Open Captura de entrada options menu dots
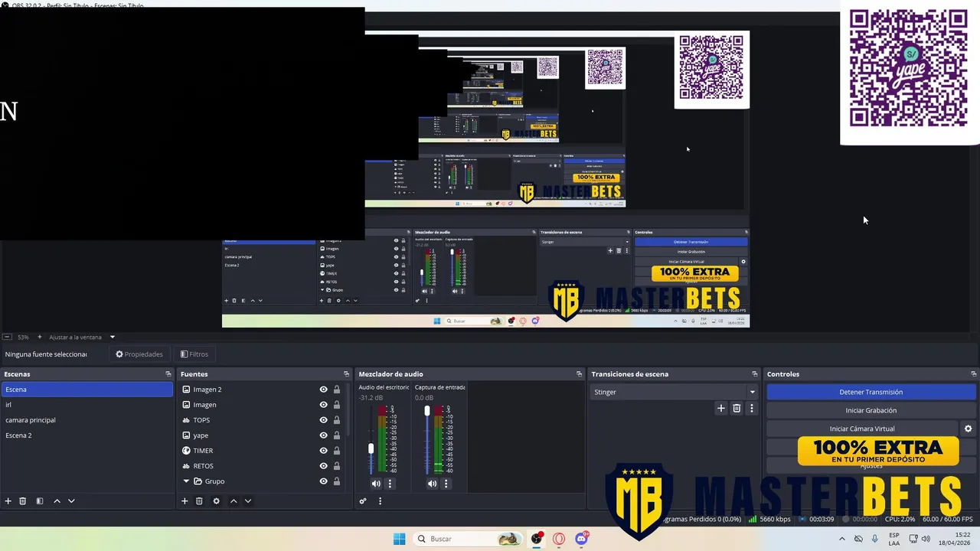980x551 pixels. 446,484
